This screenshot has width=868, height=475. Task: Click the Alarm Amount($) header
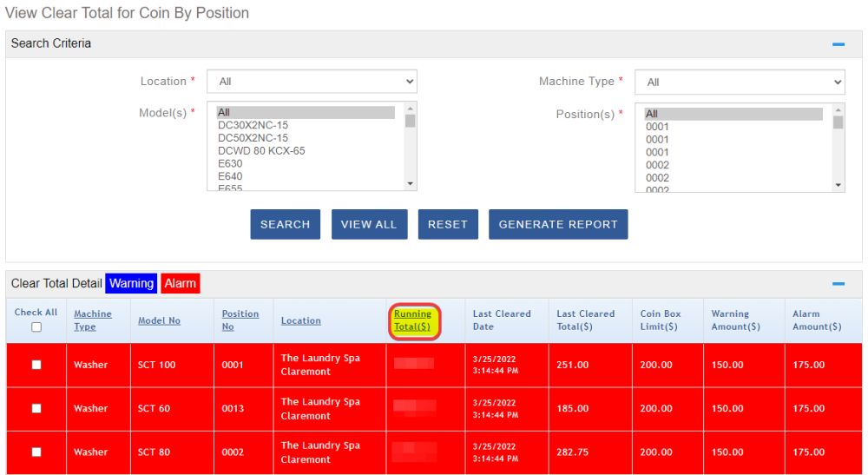(x=817, y=320)
